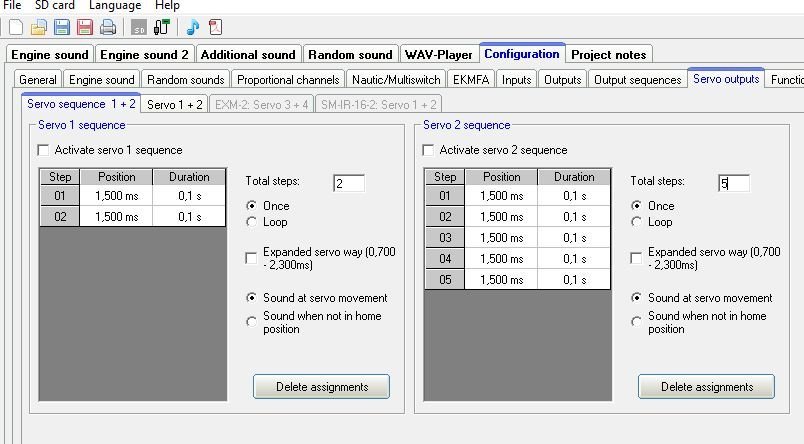
Task: Click the grey SD card toolbar icon
Action: [138, 27]
